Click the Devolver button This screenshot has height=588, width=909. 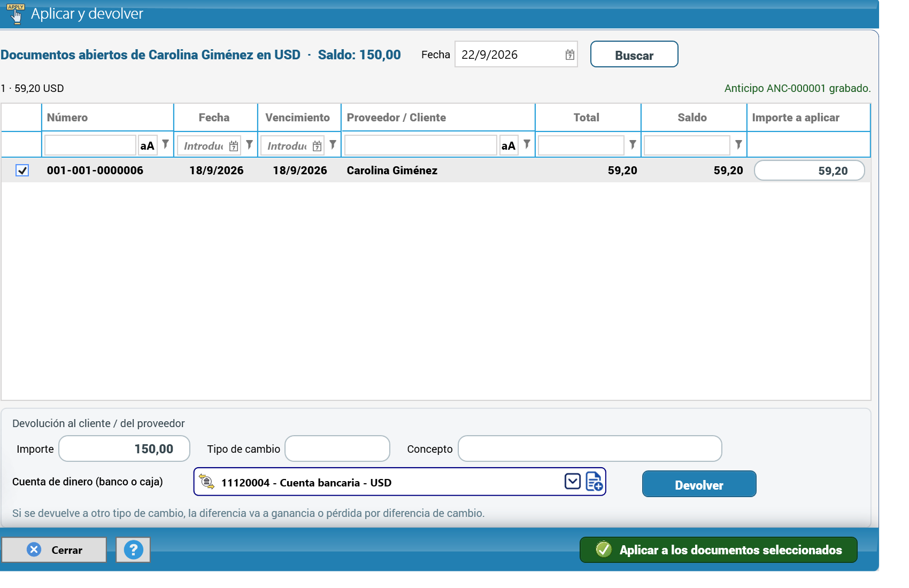[699, 484]
